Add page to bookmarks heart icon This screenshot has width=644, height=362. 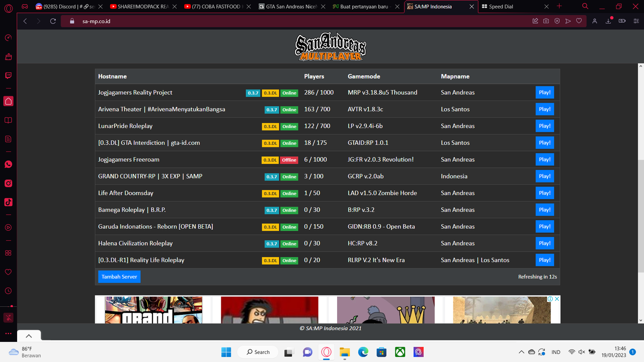pos(579,21)
